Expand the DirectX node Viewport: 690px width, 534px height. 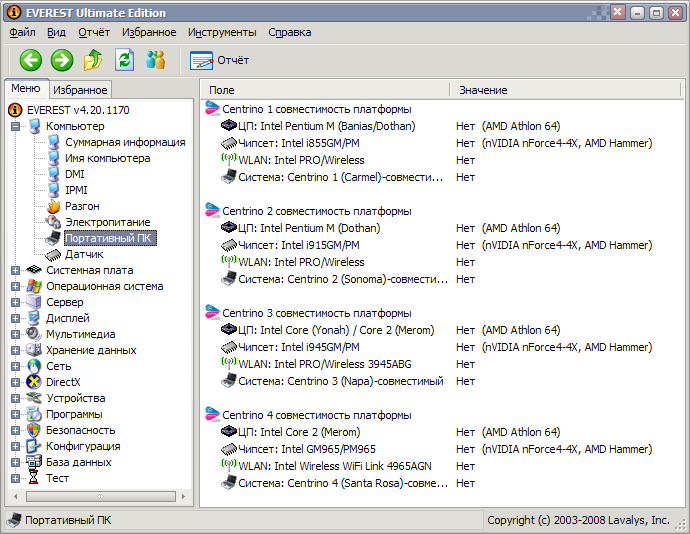(15, 383)
